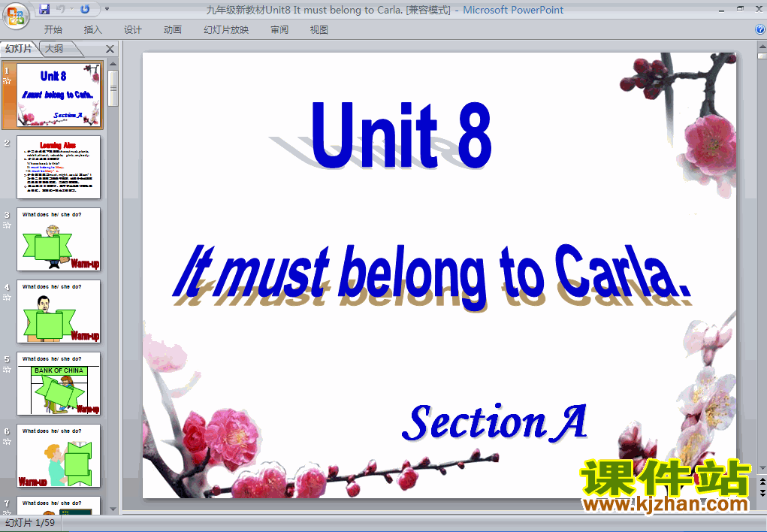767x532 pixels.
Task: Close the slide thumbnails pane
Action: coord(110,49)
